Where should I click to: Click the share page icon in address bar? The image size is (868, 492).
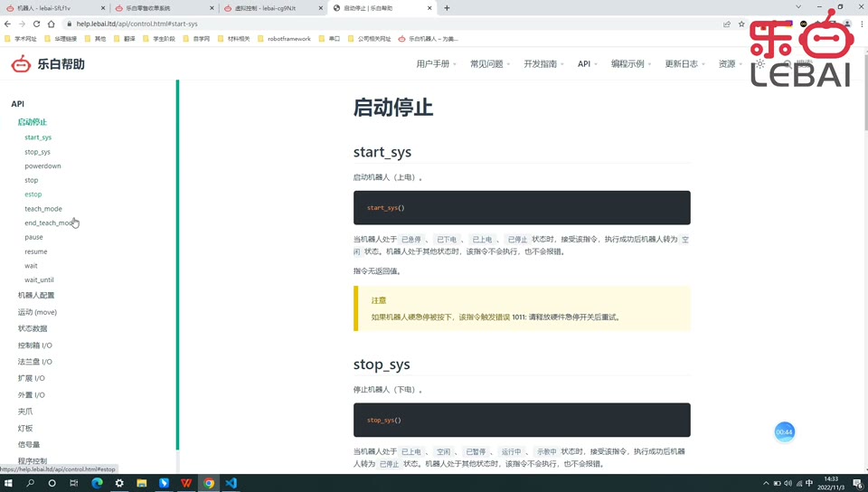pos(727,24)
